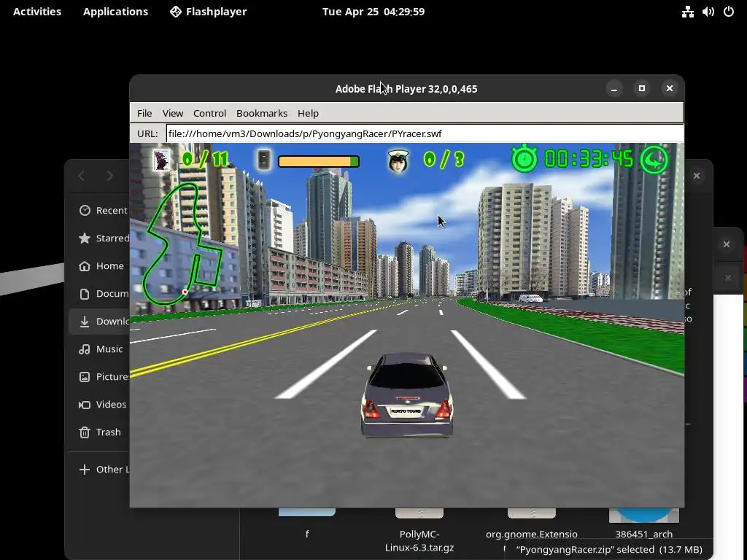Click the car with KORYO TOURS plate

406,394
